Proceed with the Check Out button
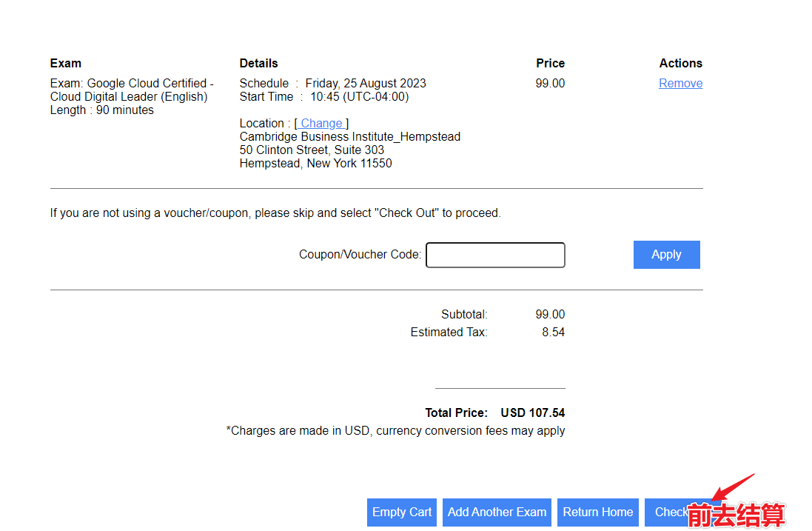This screenshot has height=531, width=812. pos(666,512)
